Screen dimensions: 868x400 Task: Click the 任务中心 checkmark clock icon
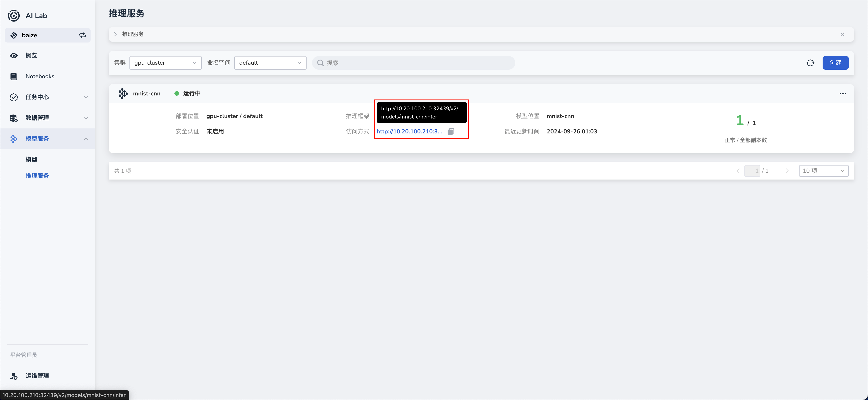(14, 97)
